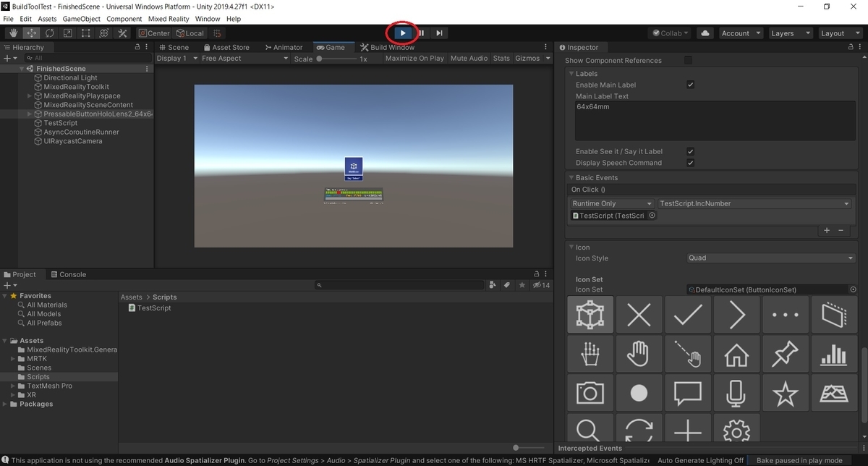Switch to the Console tab

pyautogui.click(x=68, y=274)
